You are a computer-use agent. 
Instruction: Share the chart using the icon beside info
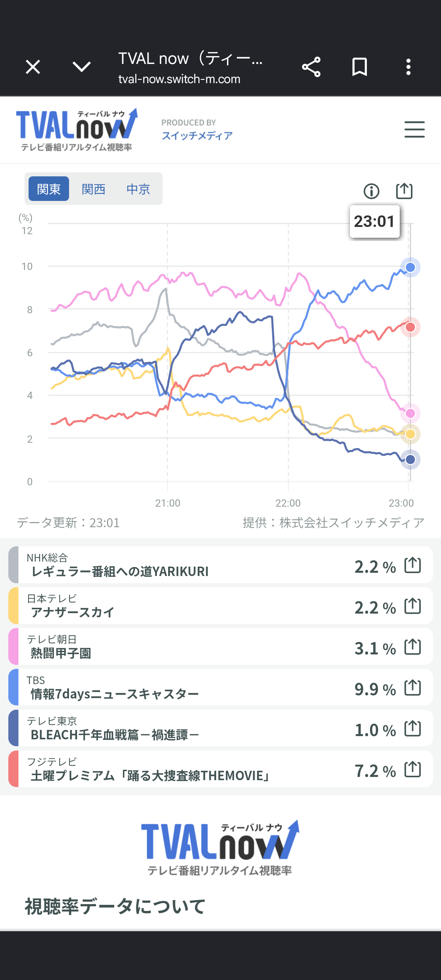404,191
